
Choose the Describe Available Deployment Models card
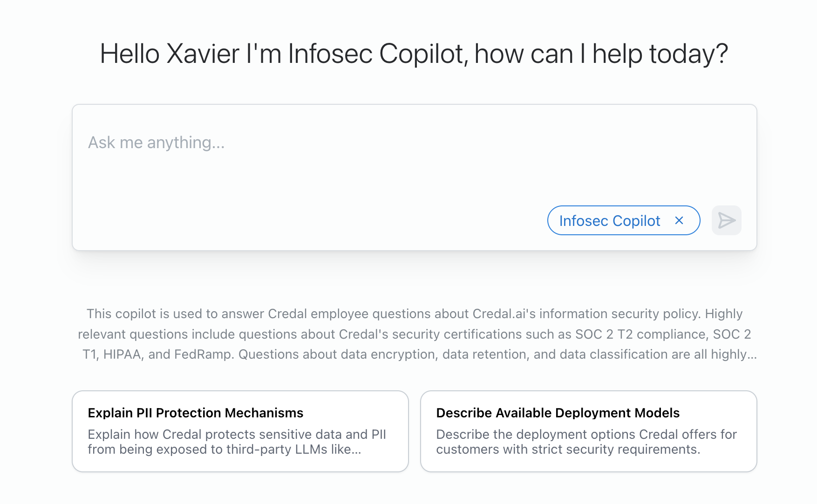coord(588,431)
